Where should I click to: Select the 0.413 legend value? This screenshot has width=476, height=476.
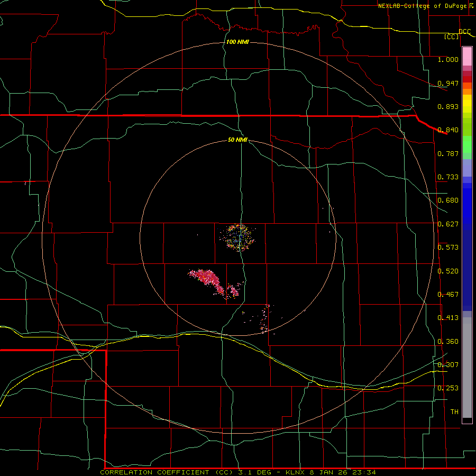tap(448, 318)
